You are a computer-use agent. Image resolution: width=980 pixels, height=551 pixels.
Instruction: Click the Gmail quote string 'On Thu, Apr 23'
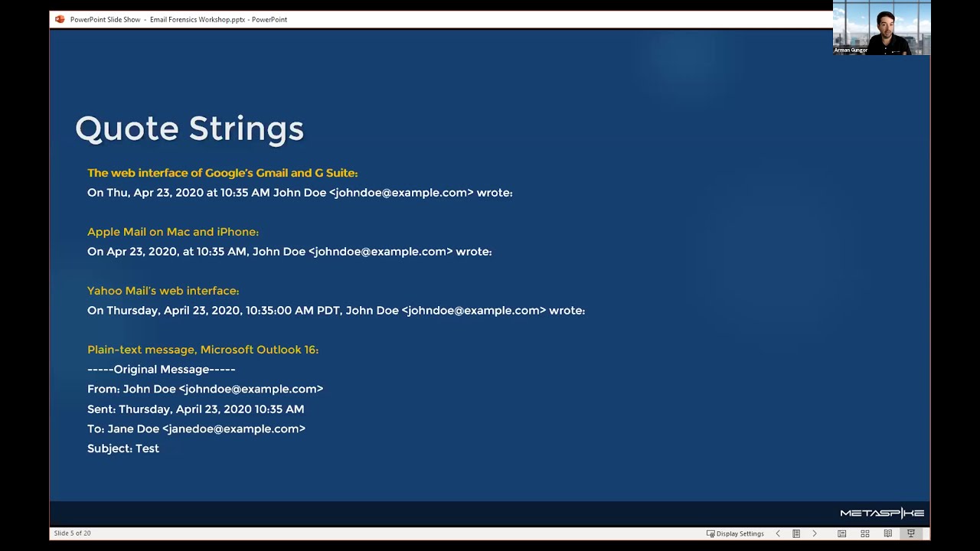coord(300,193)
